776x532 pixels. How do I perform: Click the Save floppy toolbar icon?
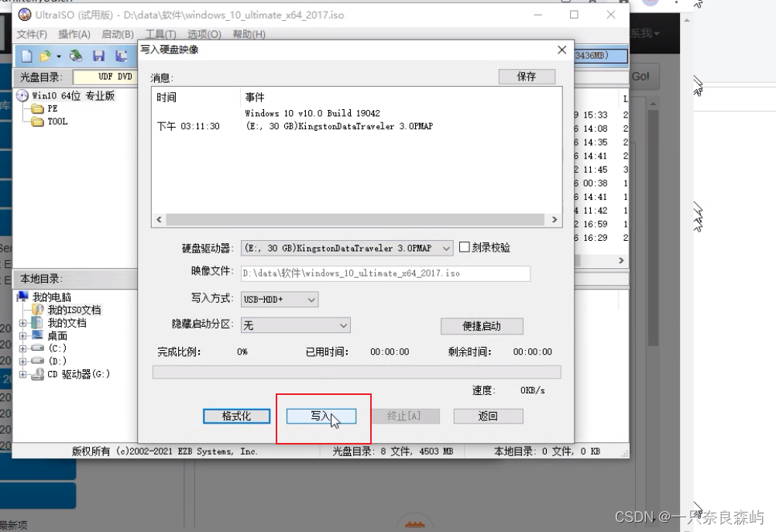(x=98, y=56)
